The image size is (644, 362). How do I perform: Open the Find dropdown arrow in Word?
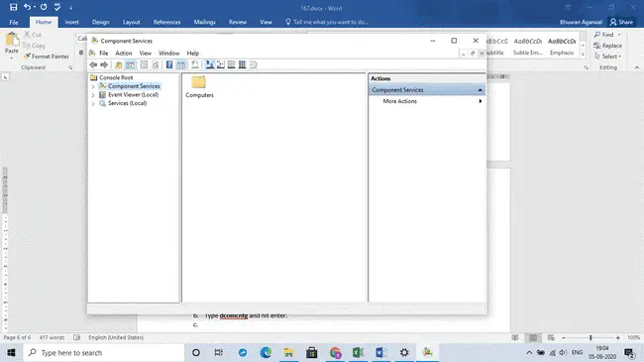click(x=619, y=35)
